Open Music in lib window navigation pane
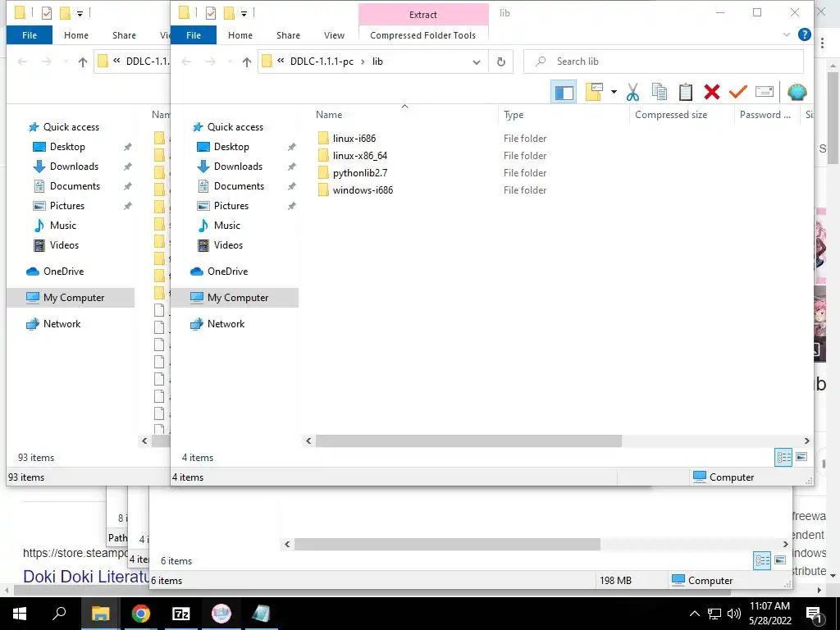840x630 pixels. pos(226,226)
